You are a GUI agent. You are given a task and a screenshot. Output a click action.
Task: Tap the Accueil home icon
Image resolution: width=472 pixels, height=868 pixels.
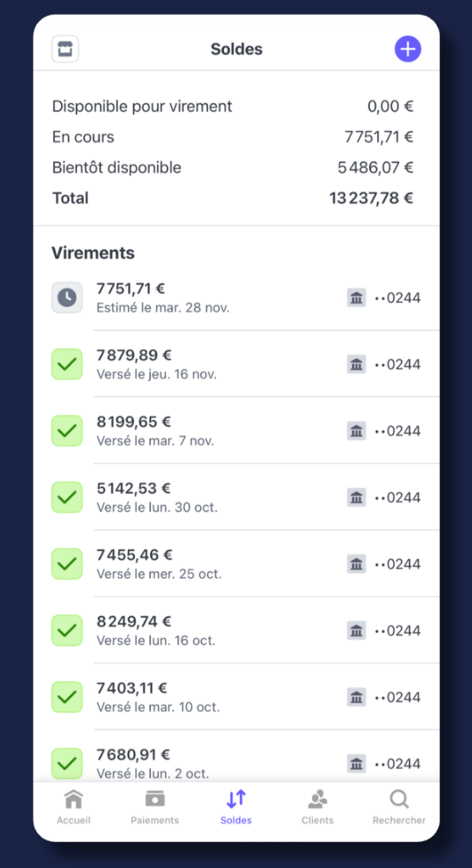coord(73,800)
